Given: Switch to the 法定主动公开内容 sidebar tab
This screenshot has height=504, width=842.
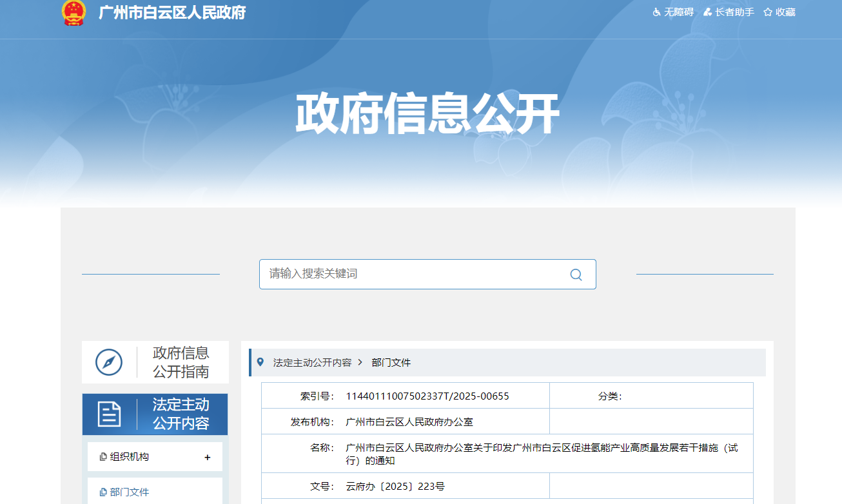Looking at the screenshot, I should 181,414.
